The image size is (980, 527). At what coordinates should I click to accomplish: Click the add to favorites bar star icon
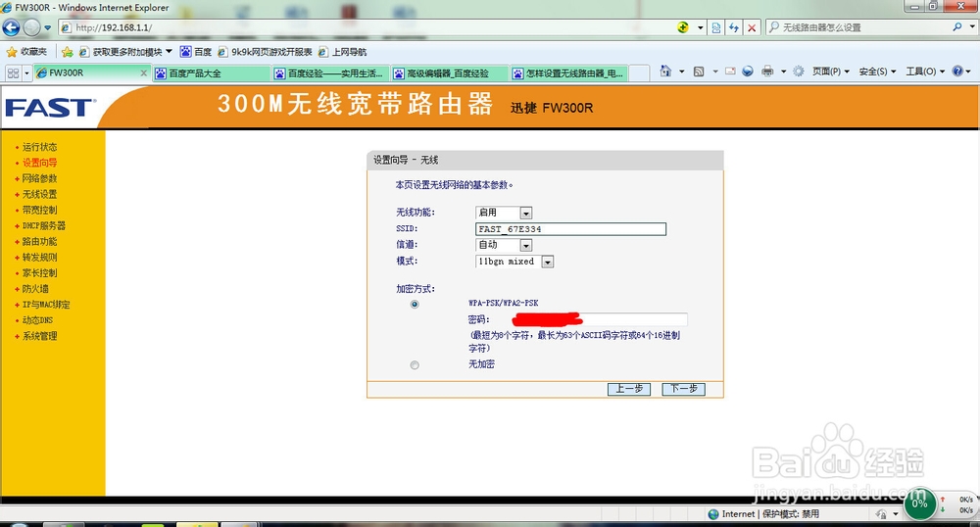[67, 52]
